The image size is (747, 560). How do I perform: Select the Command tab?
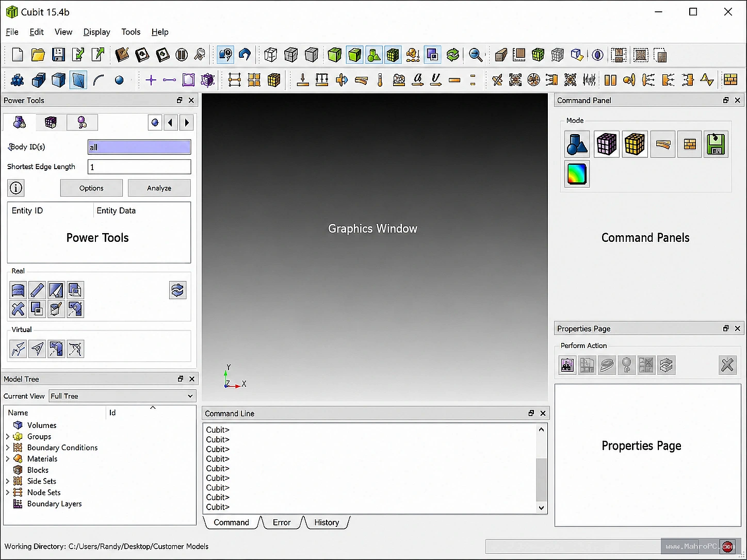[231, 522]
